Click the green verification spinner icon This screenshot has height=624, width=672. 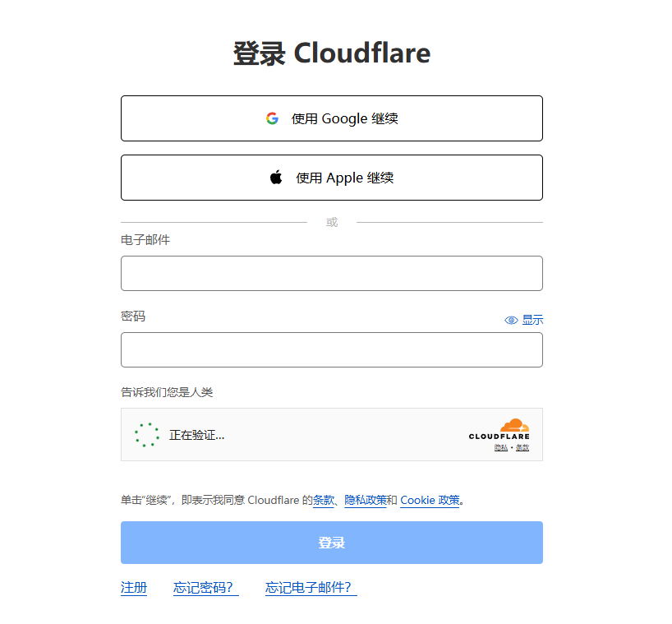147,435
